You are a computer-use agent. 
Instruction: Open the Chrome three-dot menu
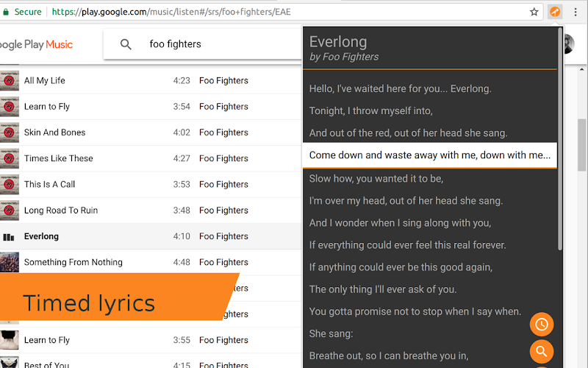pyautogui.click(x=576, y=12)
